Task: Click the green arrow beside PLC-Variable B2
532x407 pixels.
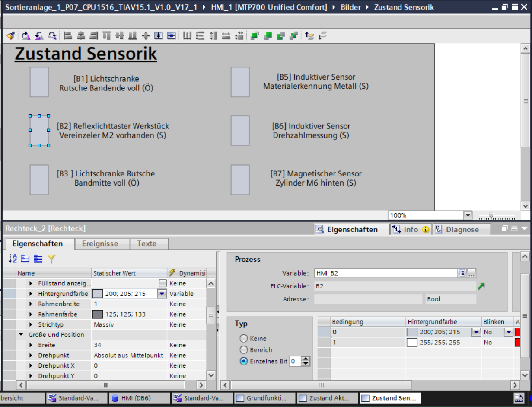Action: [x=481, y=286]
